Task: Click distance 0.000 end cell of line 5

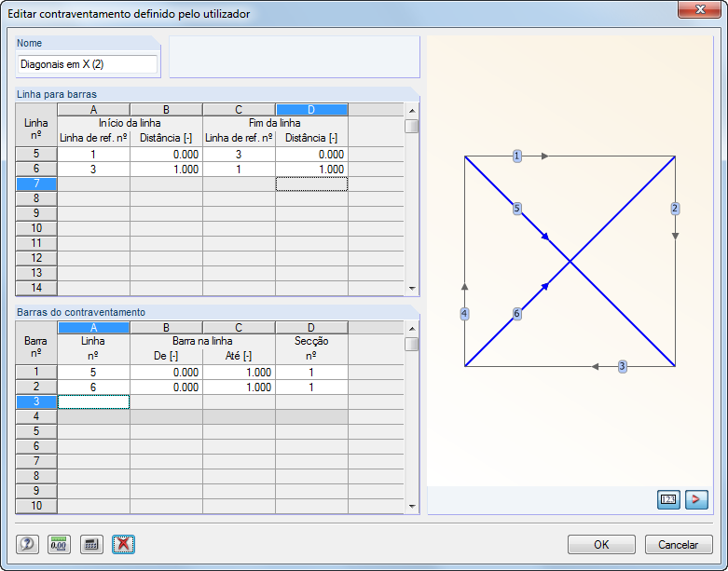Action: click(311, 155)
